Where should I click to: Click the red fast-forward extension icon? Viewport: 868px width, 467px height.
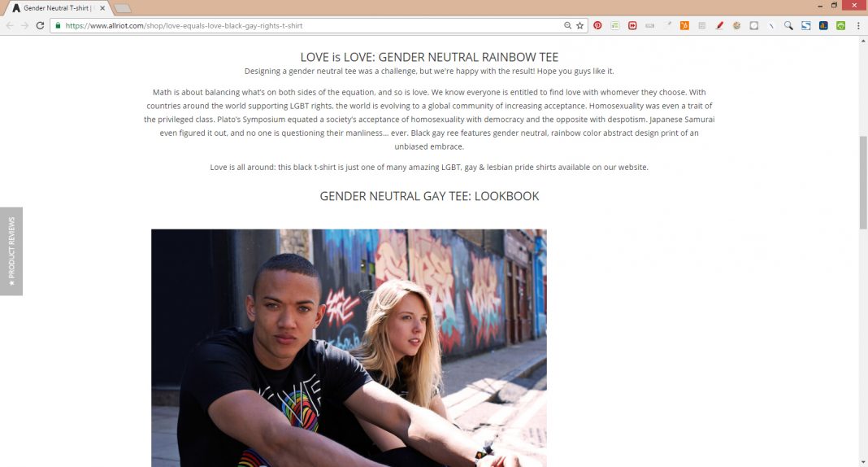coord(632,25)
